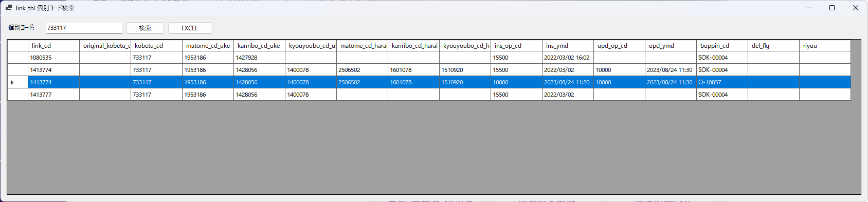Click the riyuu column header
Image resolution: width=868 pixels, height=202 pixels.
[x=825, y=46]
